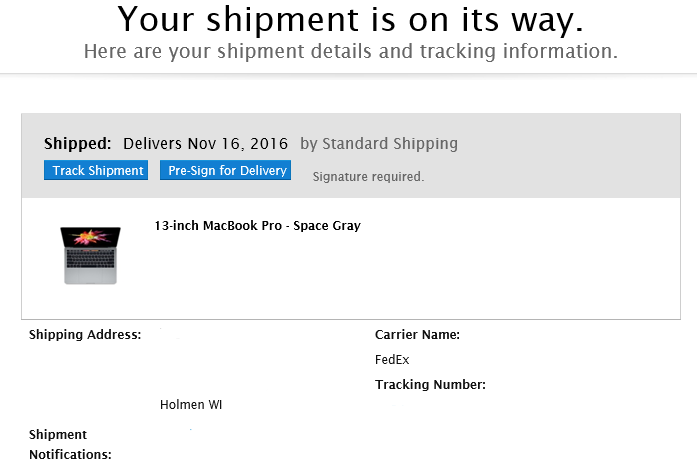
Task: Click the bold 'Shipped:' label
Action: pos(78,144)
